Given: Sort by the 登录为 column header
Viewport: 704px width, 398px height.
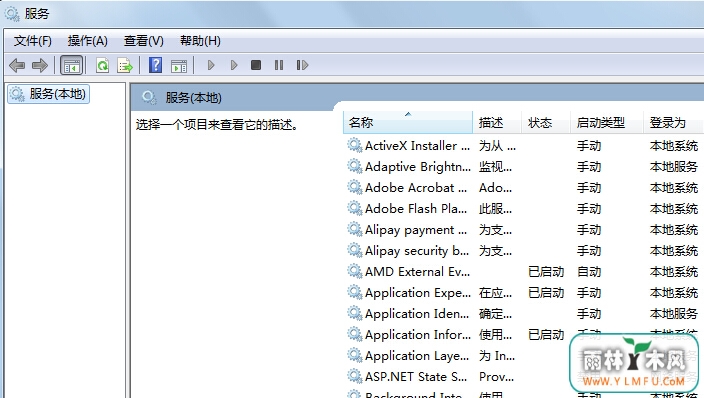Looking at the screenshot, I should pos(673,122).
